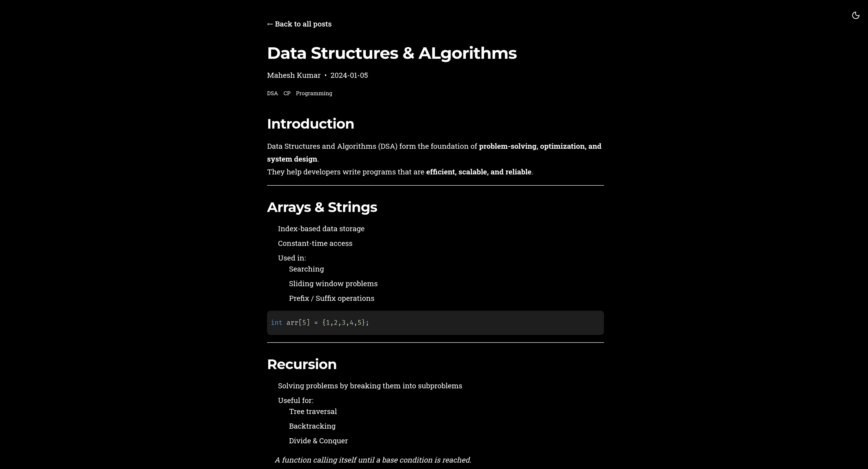This screenshot has width=868, height=469.
Task: Click inside the int arr[5] code block
Action: pyautogui.click(x=435, y=323)
